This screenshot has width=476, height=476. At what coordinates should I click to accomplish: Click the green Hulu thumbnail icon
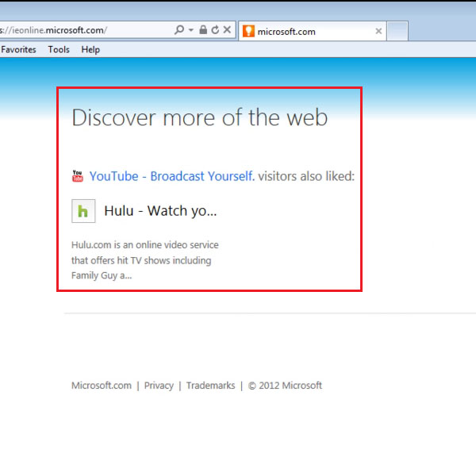click(x=83, y=211)
